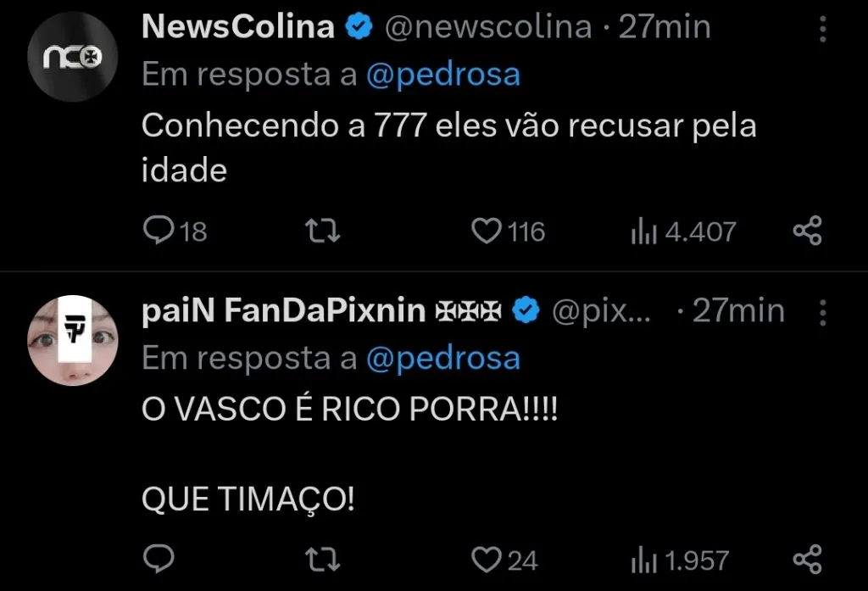
Task: Open NewsColina's profile picture
Action: pos(73,56)
